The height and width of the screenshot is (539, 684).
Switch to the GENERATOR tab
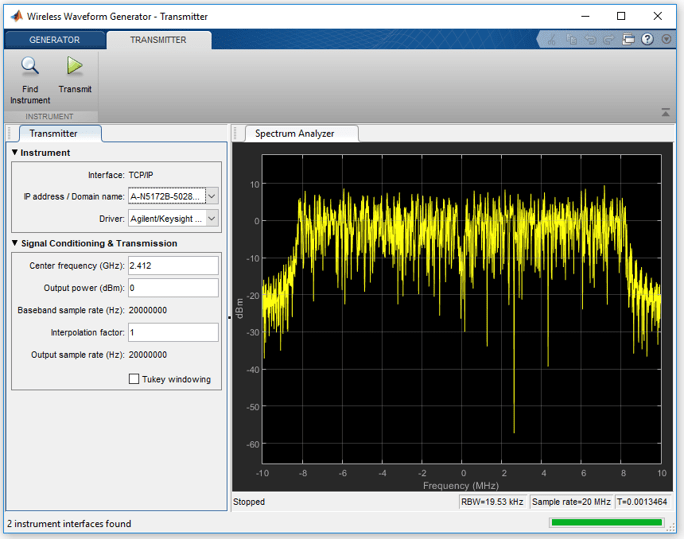[x=54, y=40]
